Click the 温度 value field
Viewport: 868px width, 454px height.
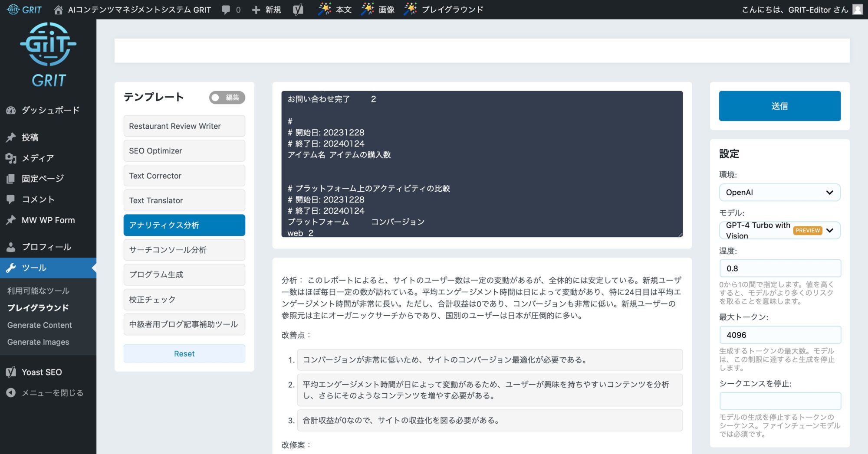pyautogui.click(x=779, y=268)
